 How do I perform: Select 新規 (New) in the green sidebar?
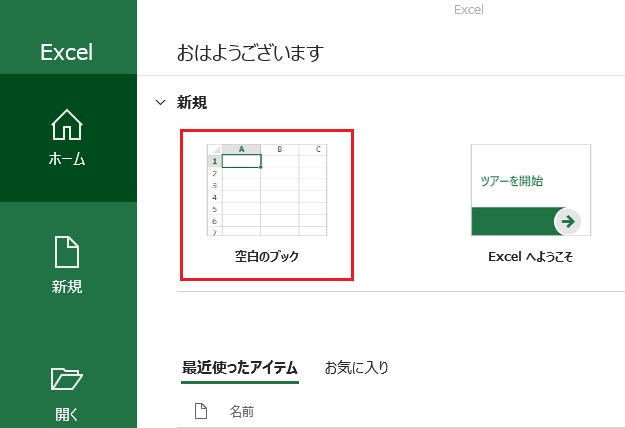point(68,265)
